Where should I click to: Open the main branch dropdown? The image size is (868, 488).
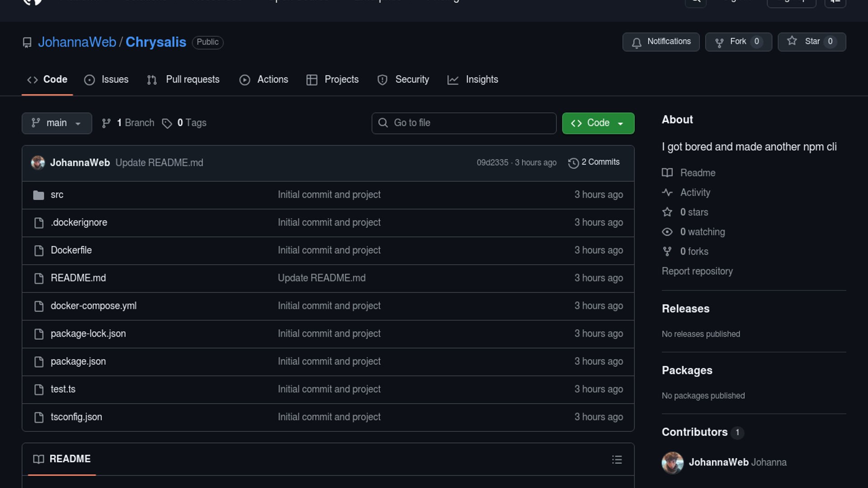click(x=57, y=123)
